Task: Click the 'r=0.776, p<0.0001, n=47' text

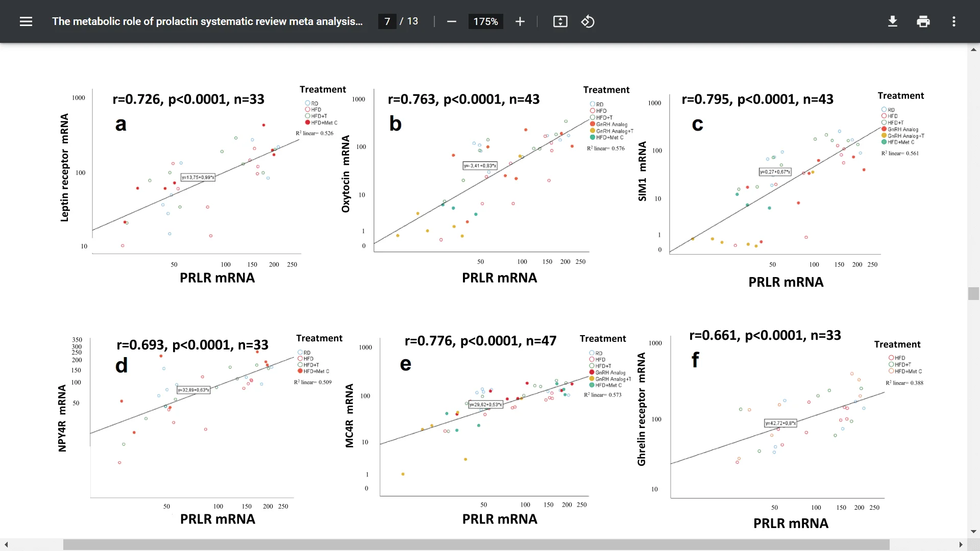Action: pos(480,341)
